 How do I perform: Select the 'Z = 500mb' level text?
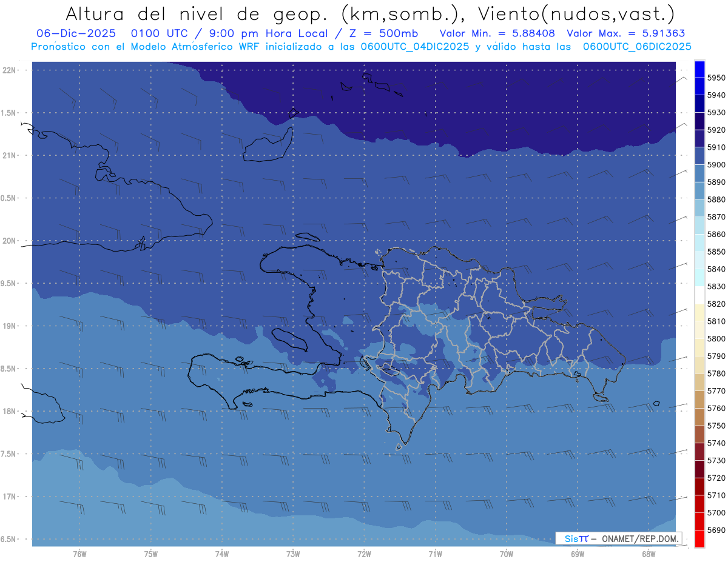(383, 33)
